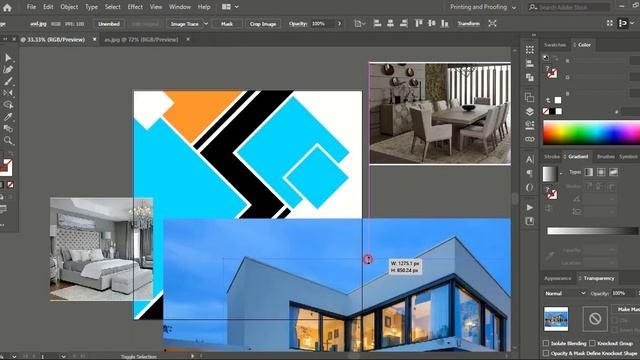Expand gradient swatch dropdown arrow
The height and width of the screenshot is (360, 640).
pos(561,174)
